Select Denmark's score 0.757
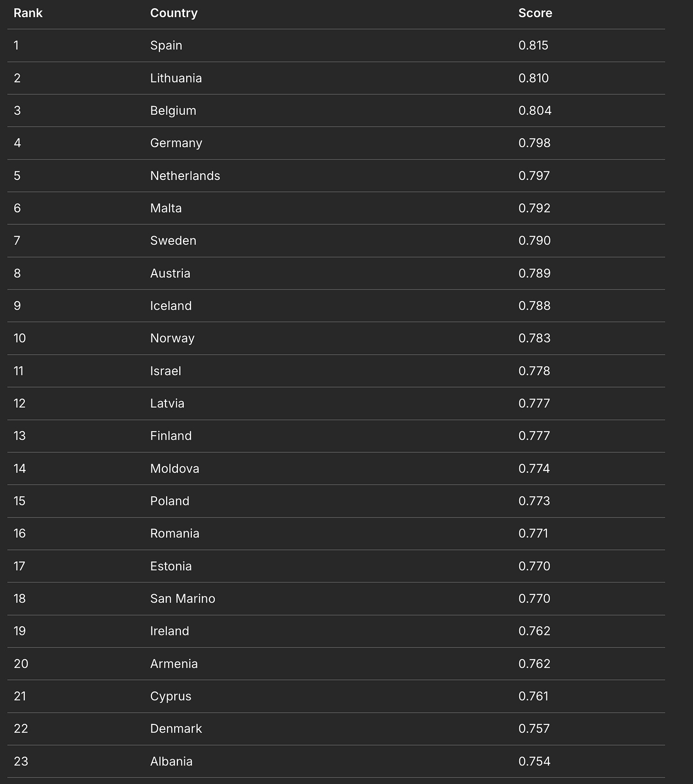Viewport: 693px width, 784px height. tap(534, 728)
